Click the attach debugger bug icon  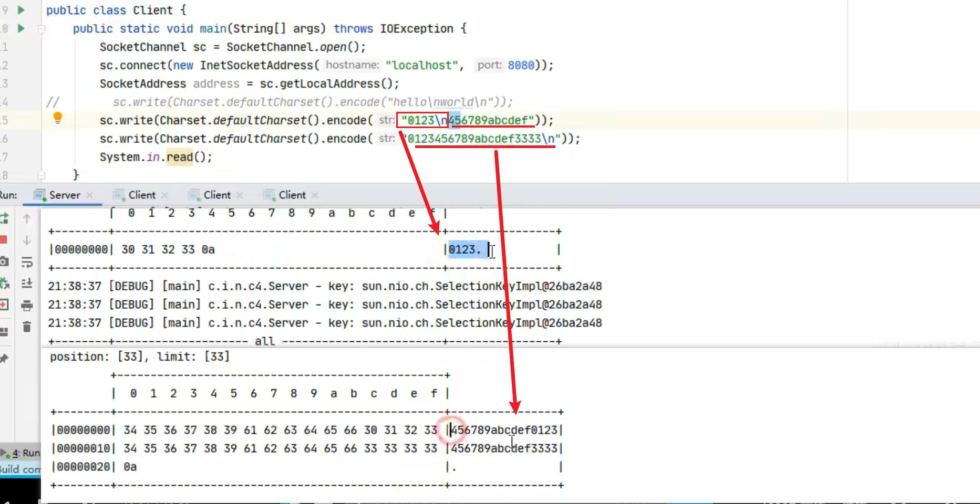(x=4, y=283)
